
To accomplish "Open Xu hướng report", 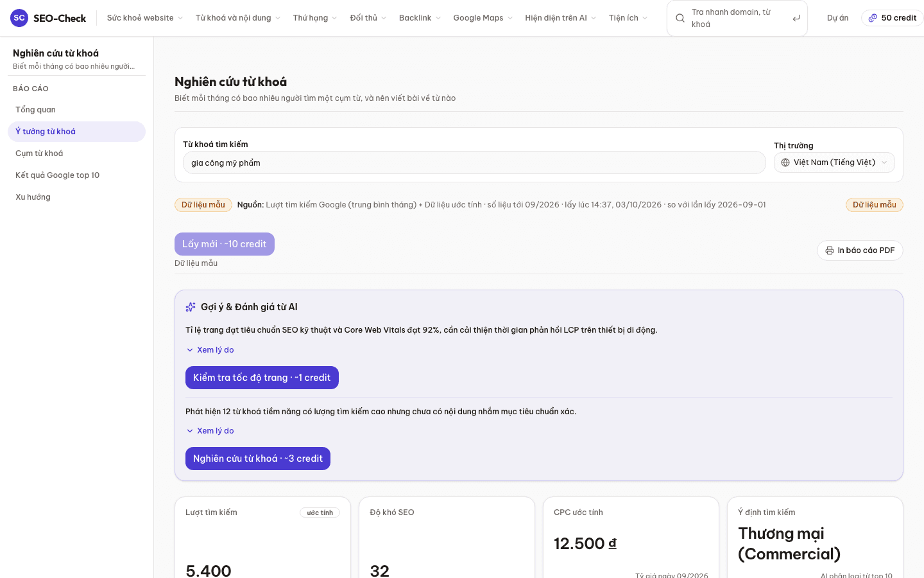I will point(76,197).
